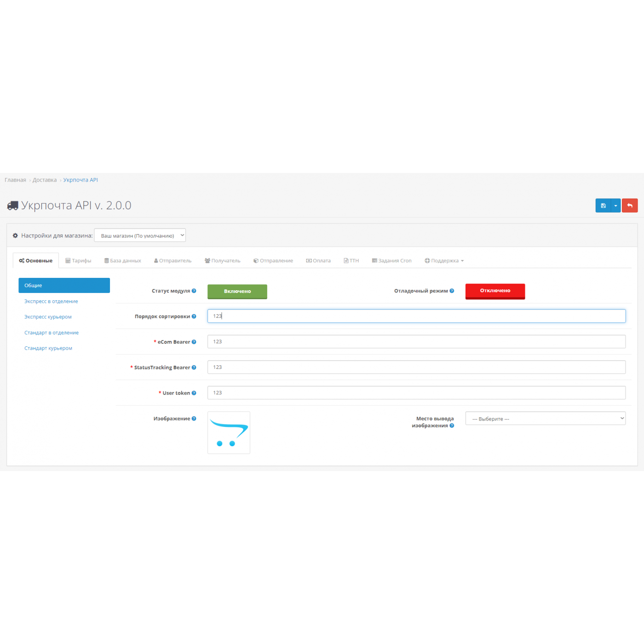Click help icon beside StatusTracking Bearer
644x644 pixels.
point(194,368)
